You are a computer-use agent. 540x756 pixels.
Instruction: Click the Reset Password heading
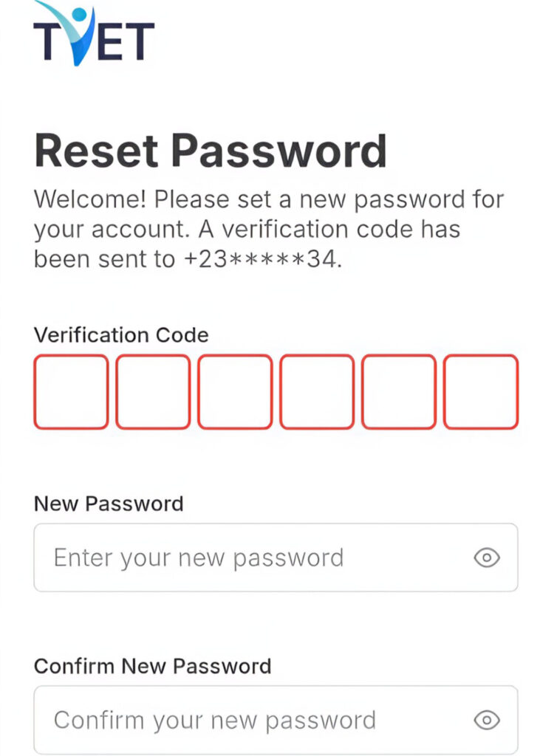pyautogui.click(x=211, y=151)
